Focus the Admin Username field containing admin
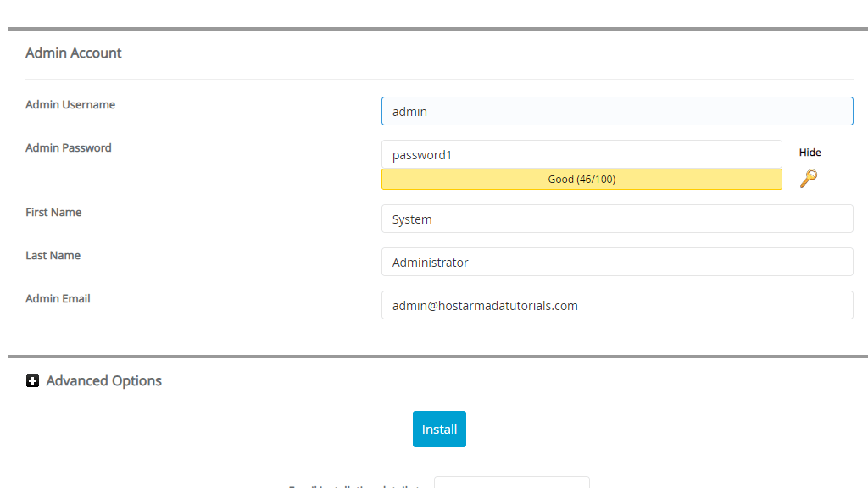The height and width of the screenshot is (488, 868). [x=616, y=111]
